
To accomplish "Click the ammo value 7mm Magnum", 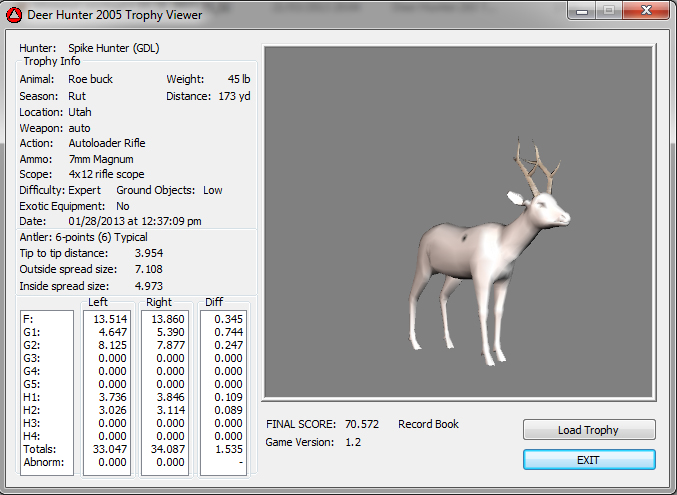I will [100, 159].
